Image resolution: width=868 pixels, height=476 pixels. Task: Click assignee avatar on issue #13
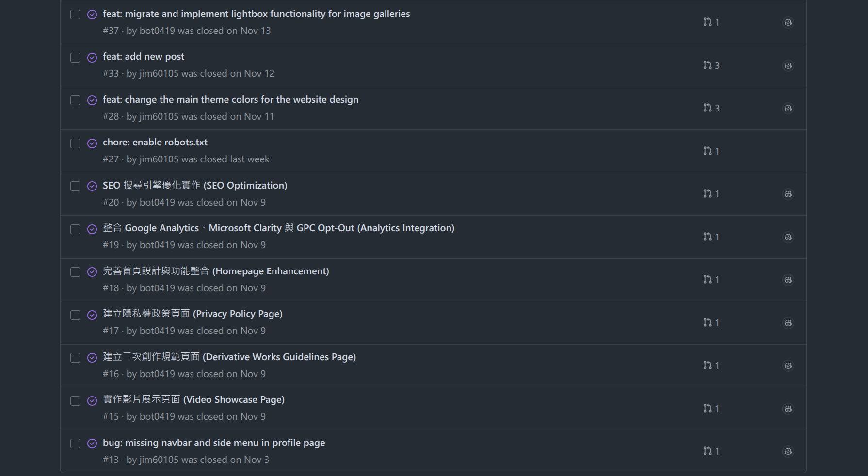click(x=788, y=451)
